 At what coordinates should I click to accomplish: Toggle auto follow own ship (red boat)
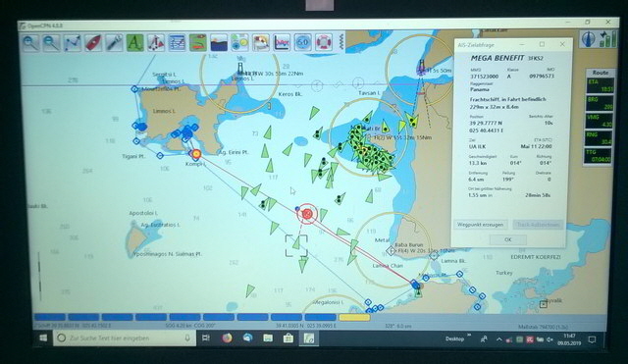(93, 43)
